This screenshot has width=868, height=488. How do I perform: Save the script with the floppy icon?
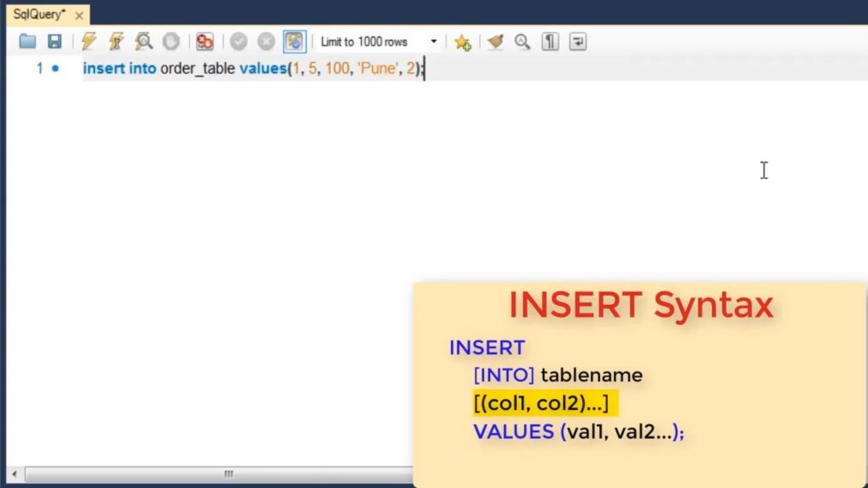click(x=54, y=42)
